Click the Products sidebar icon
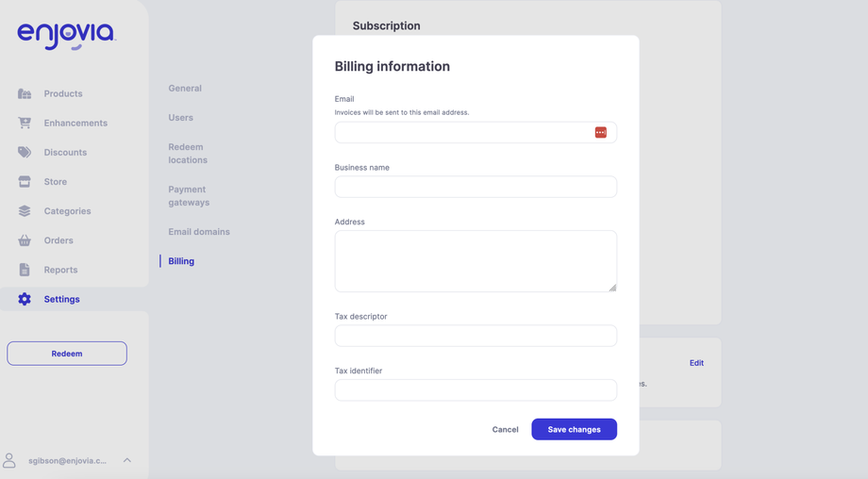The width and height of the screenshot is (868, 479). pyautogui.click(x=25, y=93)
